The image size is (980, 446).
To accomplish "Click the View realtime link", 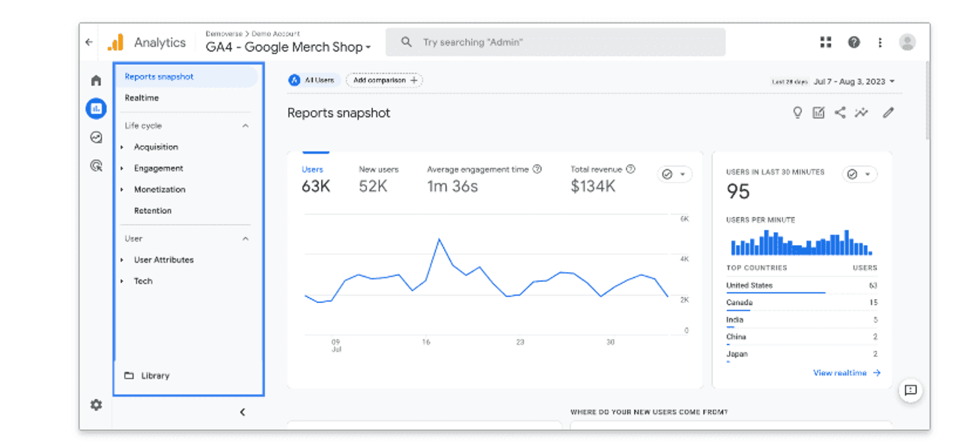I will pyautogui.click(x=847, y=373).
